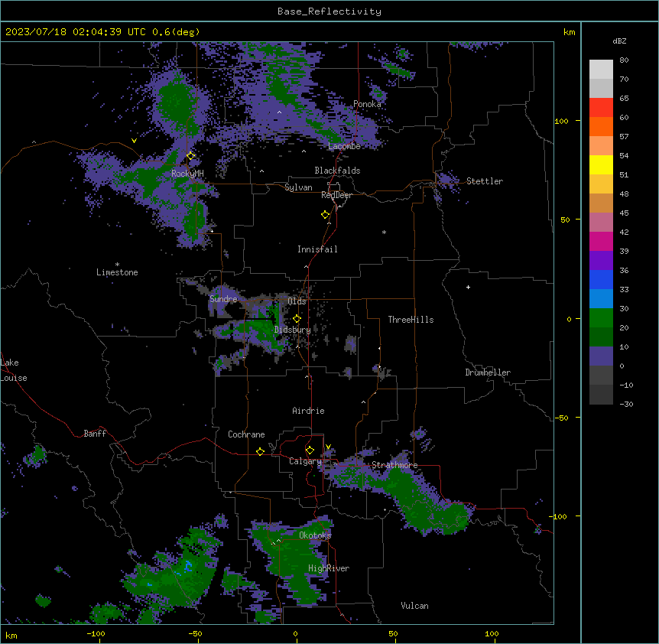The width and height of the screenshot is (659, 644).
Task: Click the Drumheller label
Action: click(488, 372)
